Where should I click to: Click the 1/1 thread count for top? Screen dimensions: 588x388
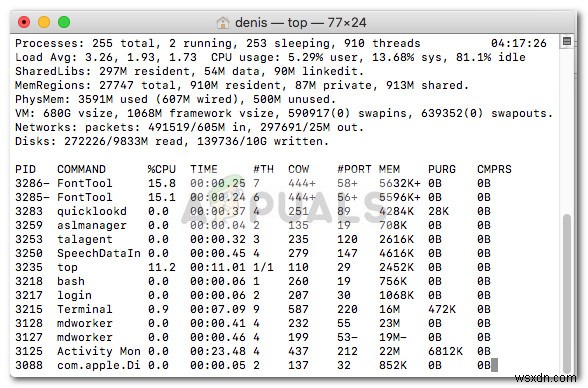[x=263, y=267]
